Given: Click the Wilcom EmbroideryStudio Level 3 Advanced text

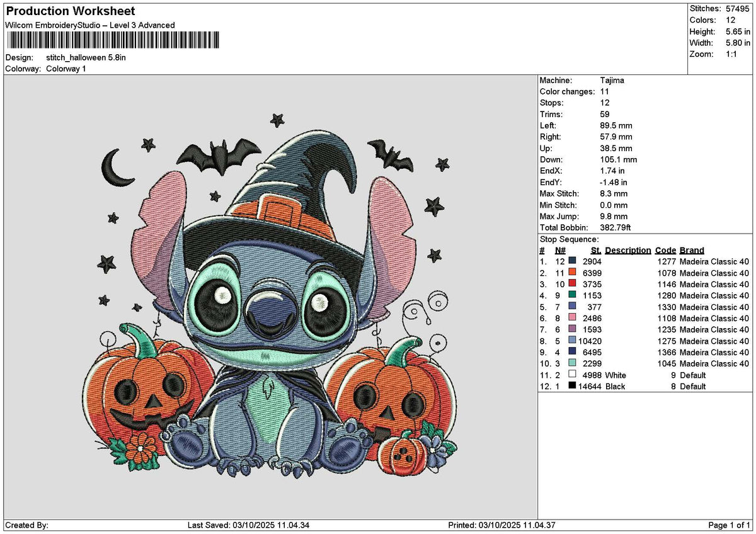Looking at the screenshot, I should (x=90, y=25).
